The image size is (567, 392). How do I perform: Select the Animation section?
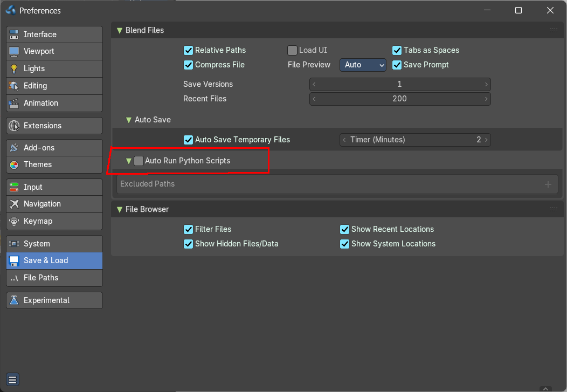tap(54, 103)
